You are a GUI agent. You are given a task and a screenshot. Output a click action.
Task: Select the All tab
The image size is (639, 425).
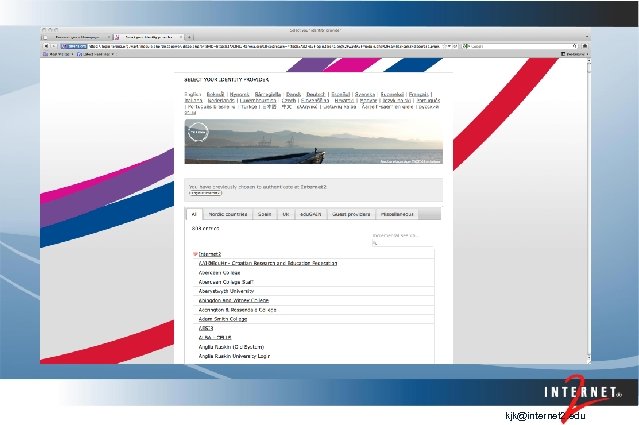[x=194, y=214]
